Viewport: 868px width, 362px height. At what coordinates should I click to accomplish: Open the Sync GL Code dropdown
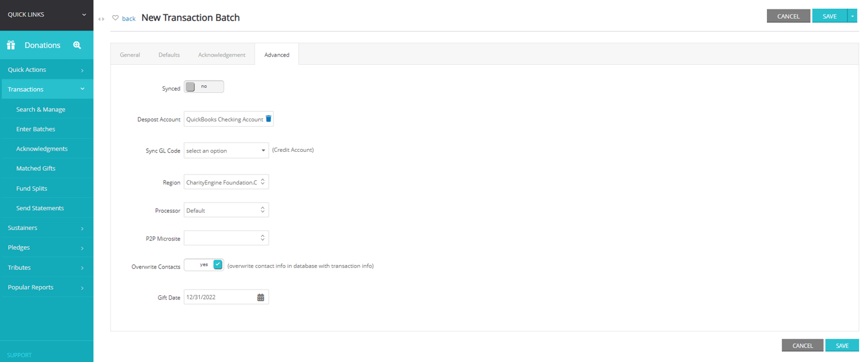[226, 151]
